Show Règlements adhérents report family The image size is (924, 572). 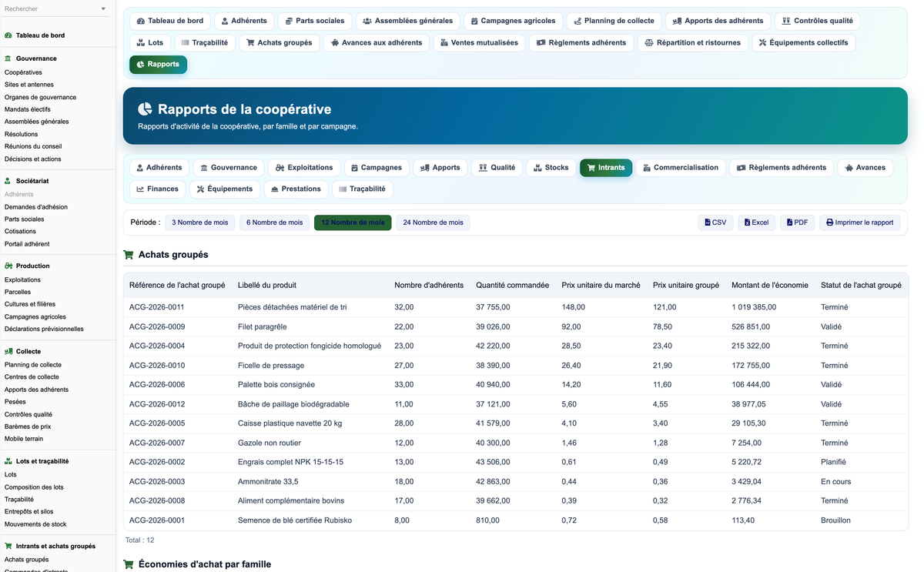781,167
